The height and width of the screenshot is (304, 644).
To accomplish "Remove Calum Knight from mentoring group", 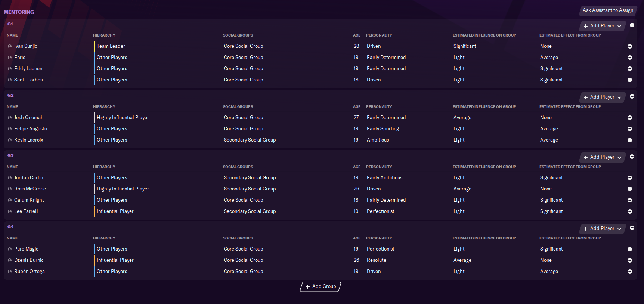I will pyautogui.click(x=630, y=200).
